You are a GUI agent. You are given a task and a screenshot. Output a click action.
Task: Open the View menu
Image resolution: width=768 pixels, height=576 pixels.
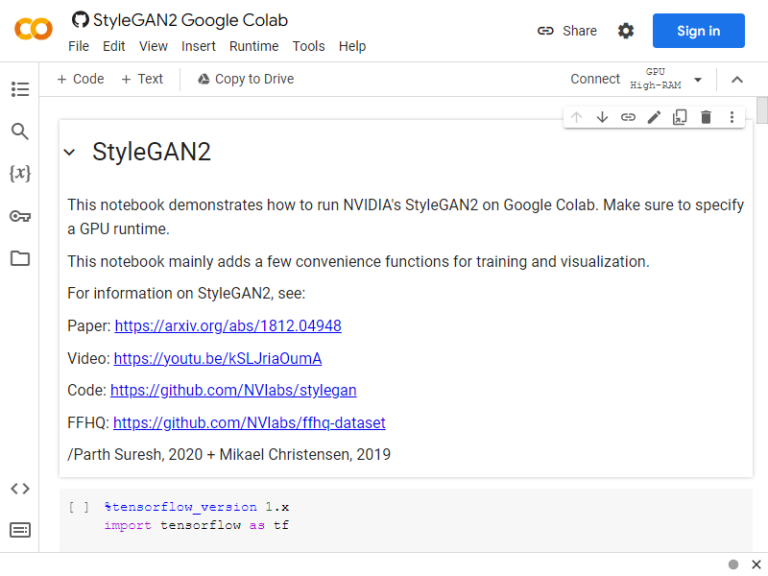(153, 46)
